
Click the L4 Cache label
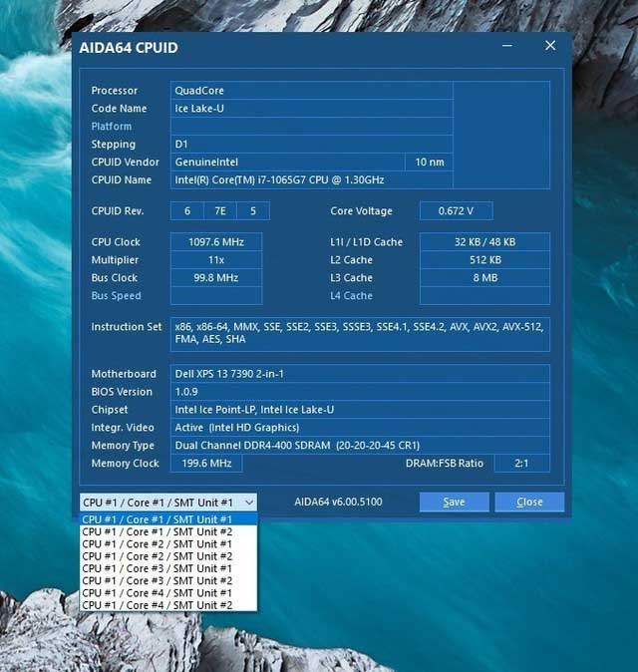pos(351,296)
